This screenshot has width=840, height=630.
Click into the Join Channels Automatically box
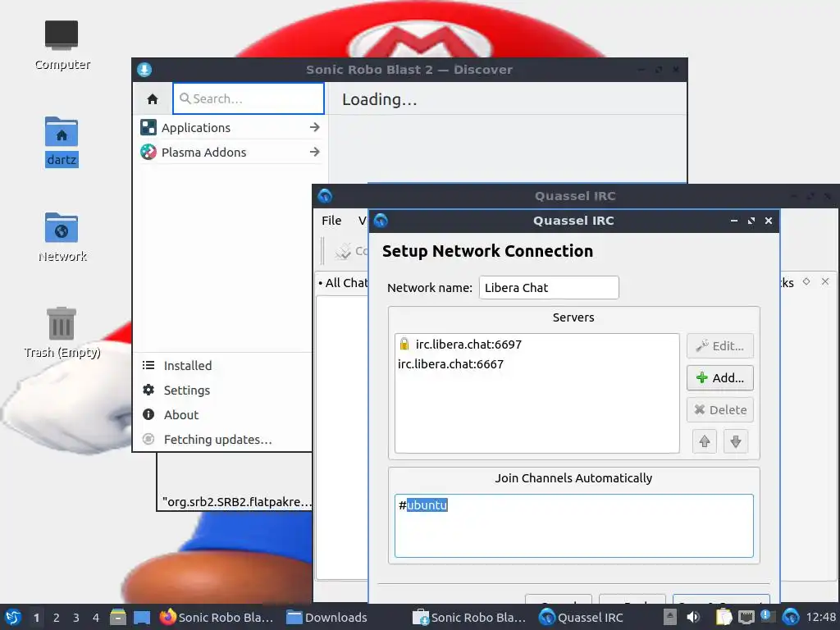pyautogui.click(x=573, y=526)
